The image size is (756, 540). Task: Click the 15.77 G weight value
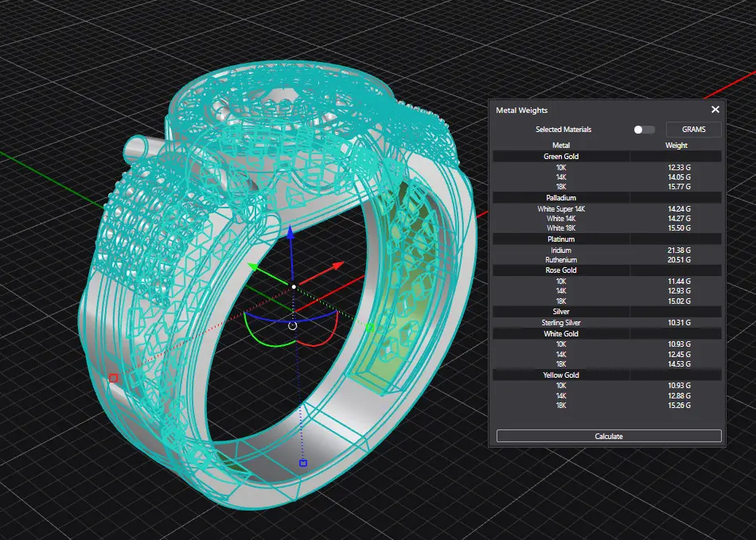coord(679,186)
